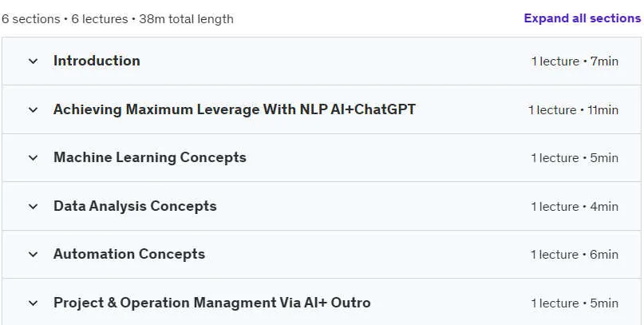Click the Machine Learning 1 lecture • 5min label
644x325 pixels.
575,158
